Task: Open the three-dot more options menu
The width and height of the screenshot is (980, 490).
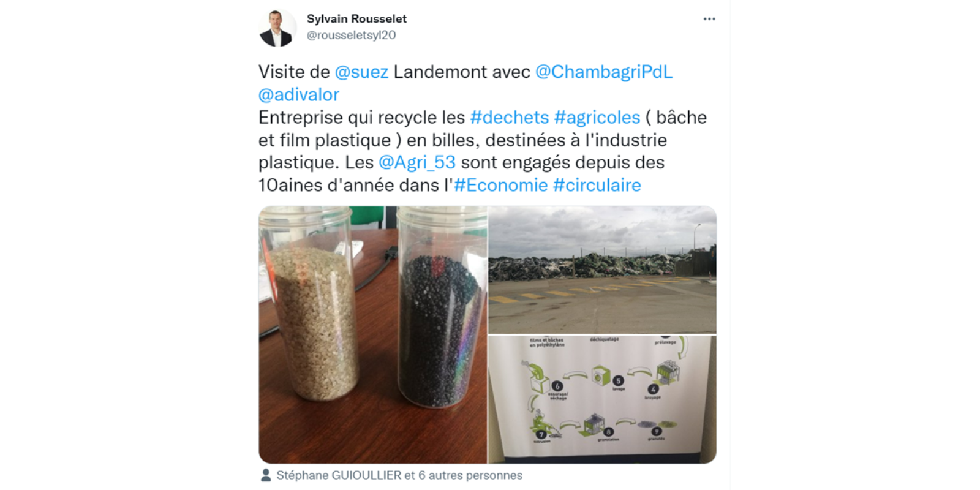Action: pos(709,19)
